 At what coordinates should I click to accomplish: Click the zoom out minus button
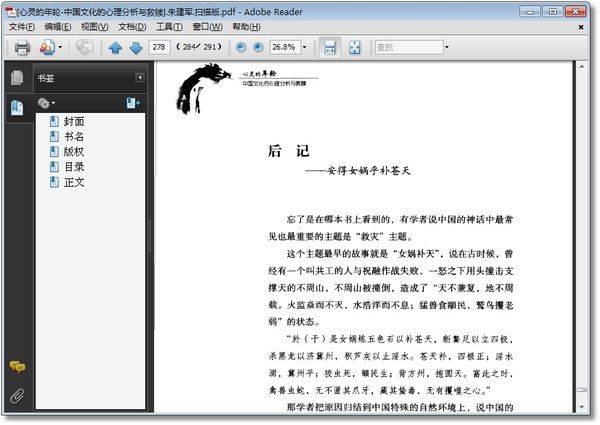[241, 47]
